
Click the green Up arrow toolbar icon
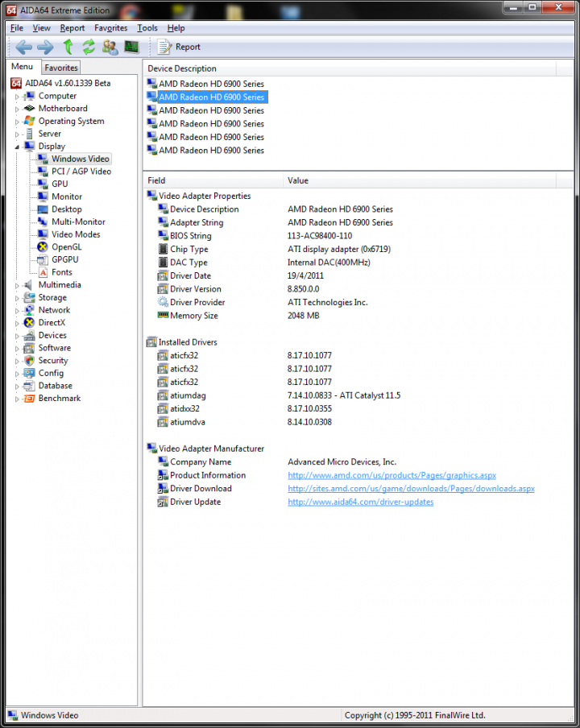68,47
